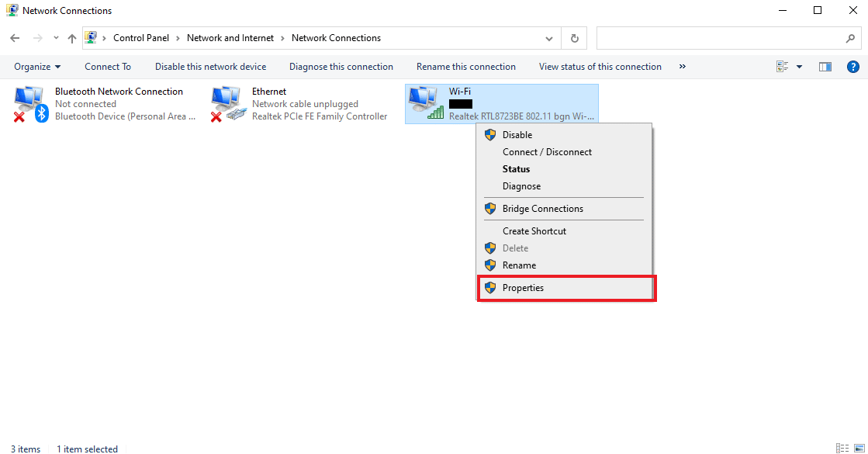Click Rename this connection in toolbar
Viewport: 868px width, 454px height.
click(x=465, y=67)
